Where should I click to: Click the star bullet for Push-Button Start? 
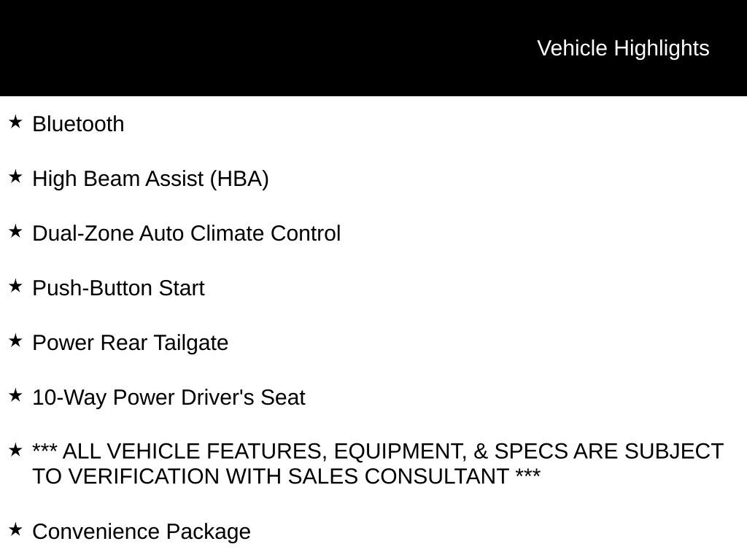point(15,286)
